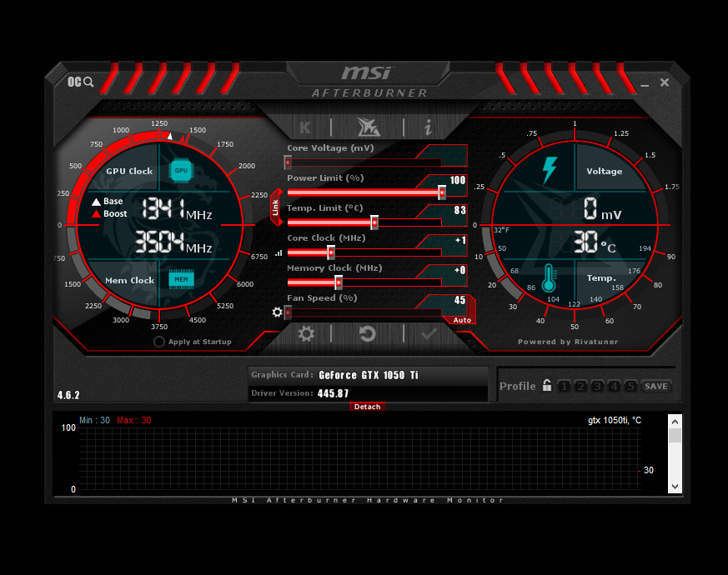
Task: Click the fan speed gear icon
Action: [x=277, y=312]
